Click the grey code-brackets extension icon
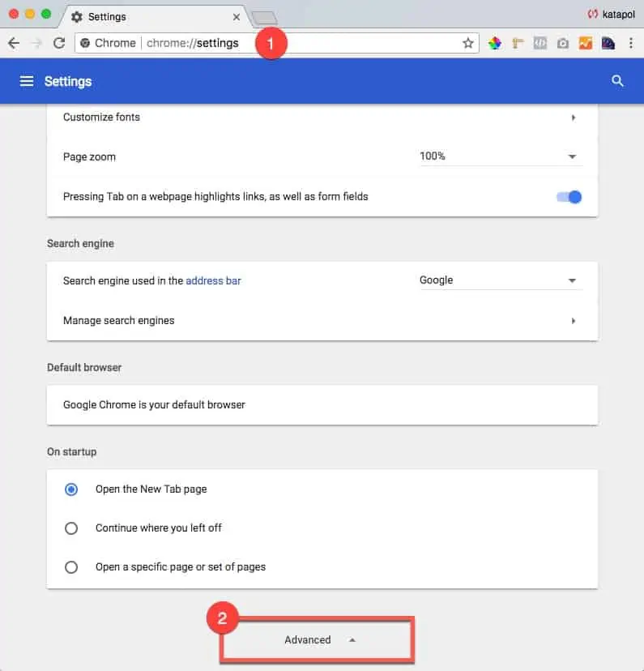This screenshot has height=671, width=644. click(x=540, y=43)
